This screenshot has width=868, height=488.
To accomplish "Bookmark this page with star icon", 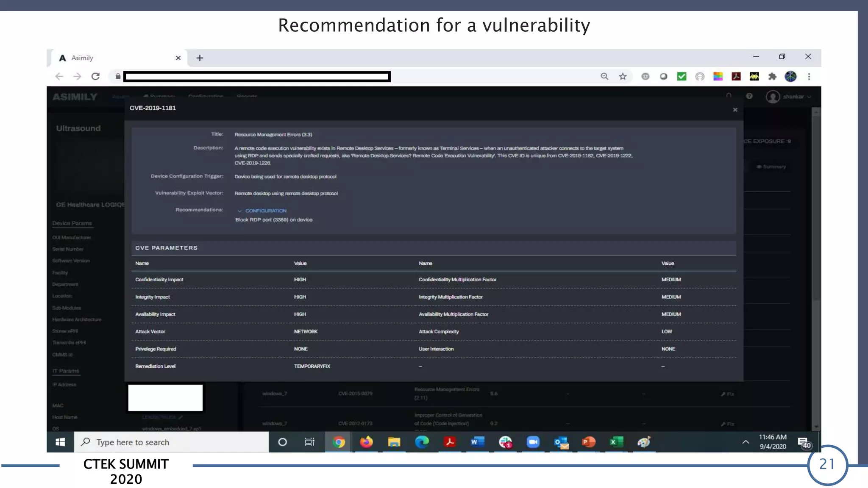I will tap(623, 76).
